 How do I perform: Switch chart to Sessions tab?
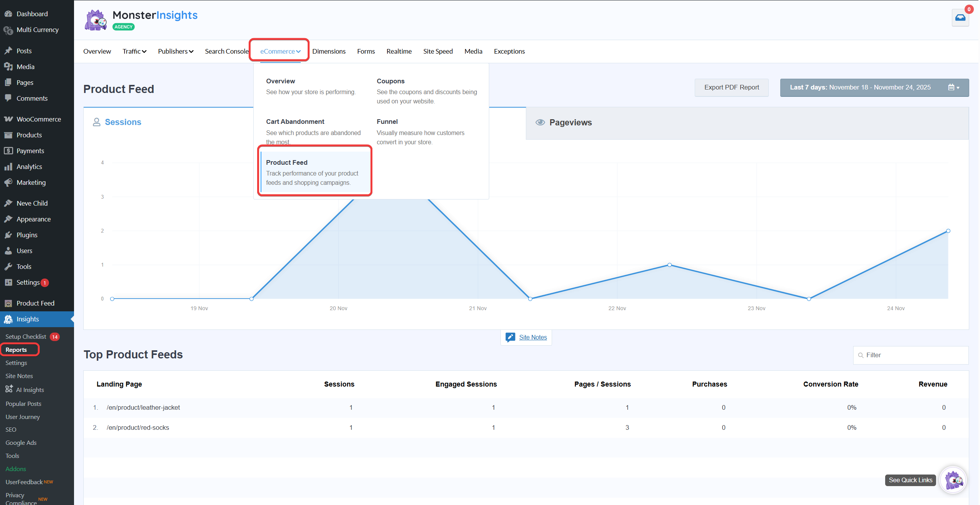click(x=123, y=122)
